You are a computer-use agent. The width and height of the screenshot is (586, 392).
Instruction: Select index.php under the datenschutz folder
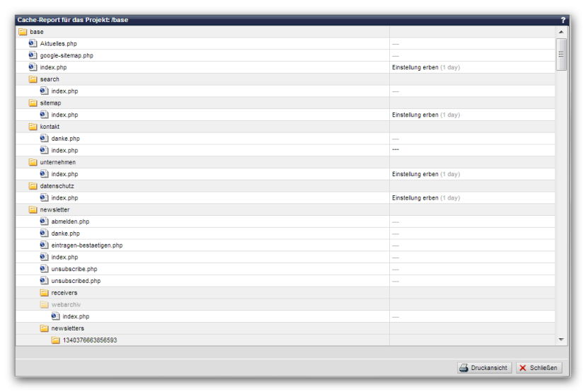(64, 197)
